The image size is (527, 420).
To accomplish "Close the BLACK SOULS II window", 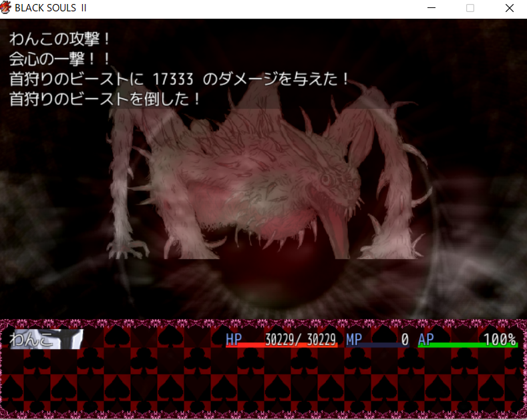I will 509,8.
